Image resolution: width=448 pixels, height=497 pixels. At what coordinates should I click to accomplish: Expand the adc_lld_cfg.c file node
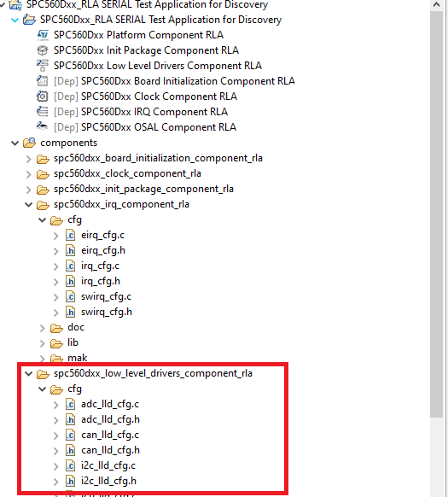pyautogui.click(x=56, y=405)
